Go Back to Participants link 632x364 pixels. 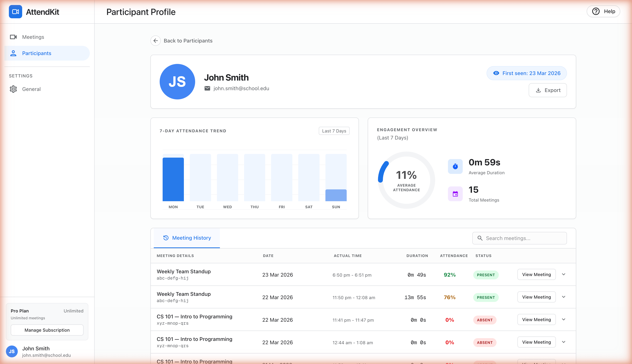tap(188, 41)
